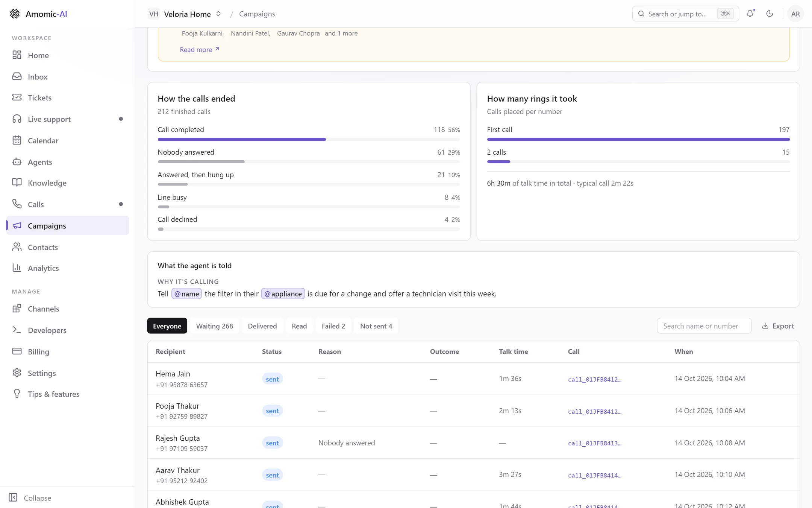Open the Calendar icon in sidebar
812x508 pixels.
coord(17,140)
